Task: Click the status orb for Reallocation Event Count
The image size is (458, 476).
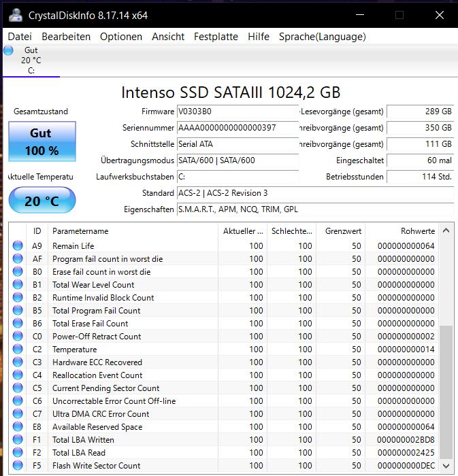Action: point(18,375)
